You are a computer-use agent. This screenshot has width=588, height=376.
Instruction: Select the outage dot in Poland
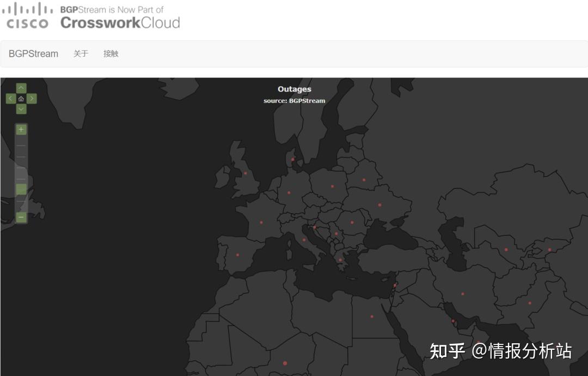point(332,186)
